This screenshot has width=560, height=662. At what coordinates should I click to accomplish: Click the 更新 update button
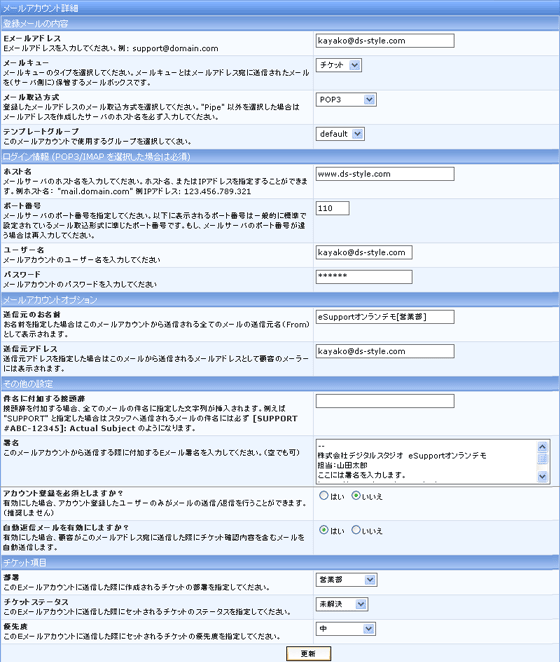pos(308,654)
